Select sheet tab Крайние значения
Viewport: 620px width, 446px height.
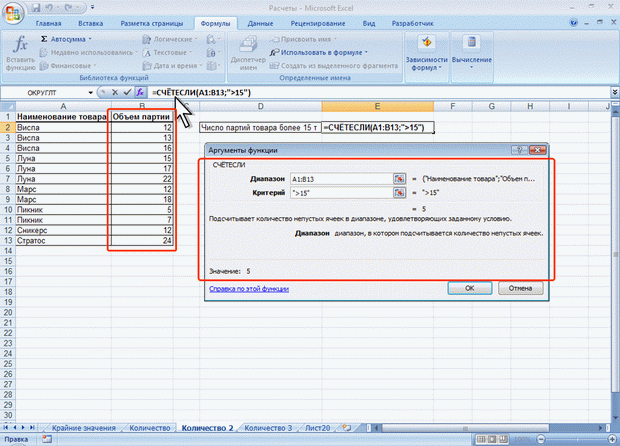pyautogui.click(x=83, y=428)
